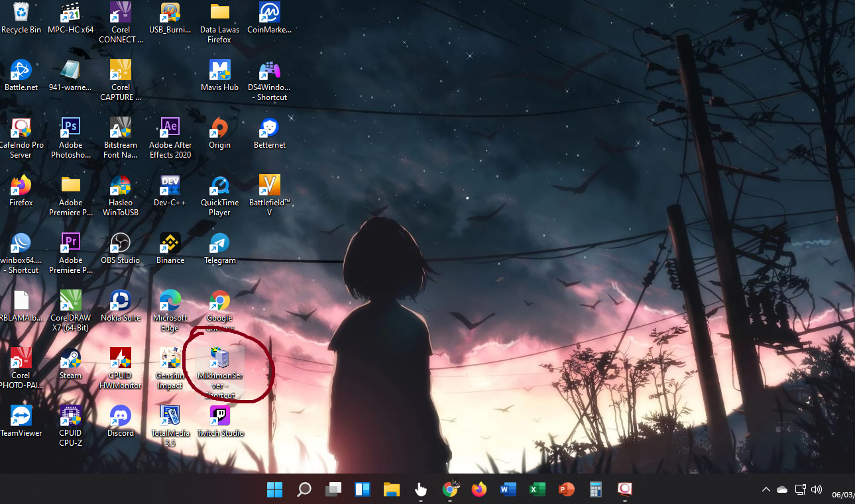Launch Excel from the taskbar

[x=537, y=489]
